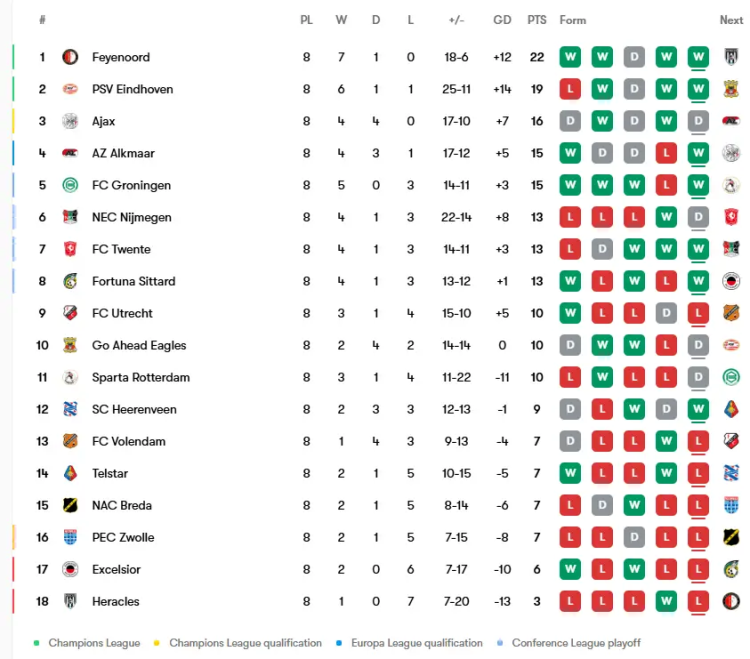Click the Ajax club logo
Screen dimensions: 750x659
70,121
